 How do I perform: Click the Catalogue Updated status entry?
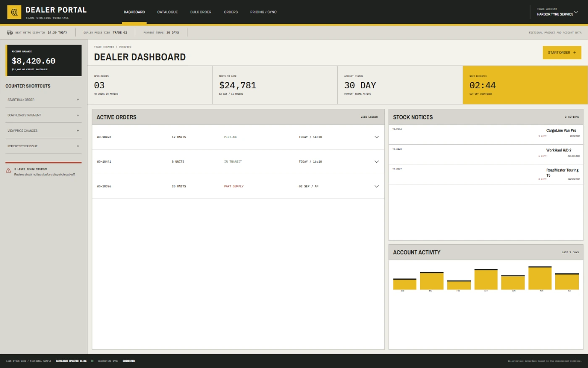71,361
